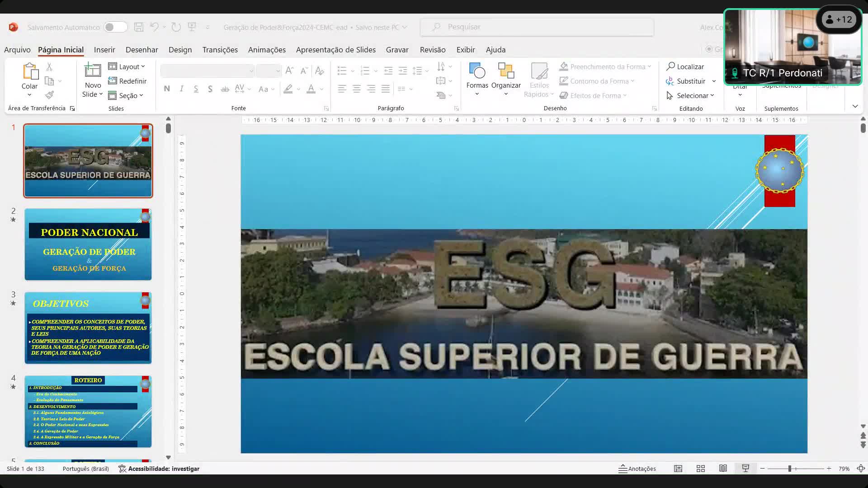The height and width of the screenshot is (488, 868).
Task: Open the Formas shapes gallery
Action: tap(477, 79)
